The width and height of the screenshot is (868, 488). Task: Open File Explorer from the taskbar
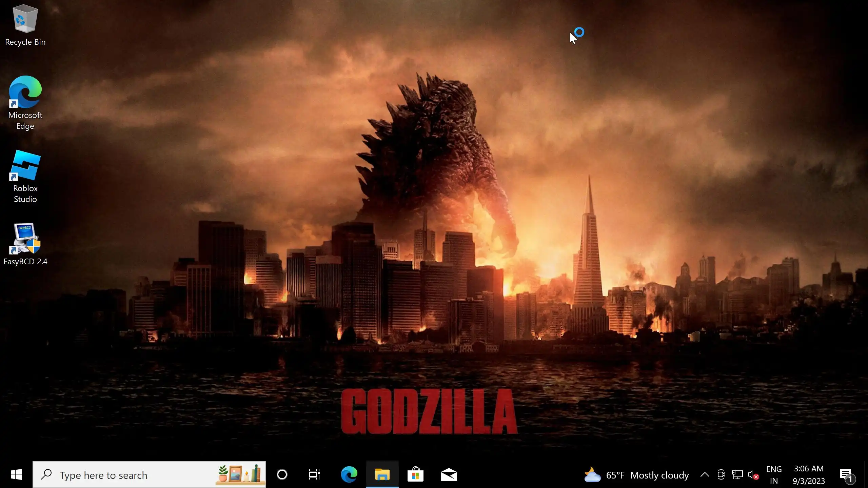pyautogui.click(x=382, y=475)
